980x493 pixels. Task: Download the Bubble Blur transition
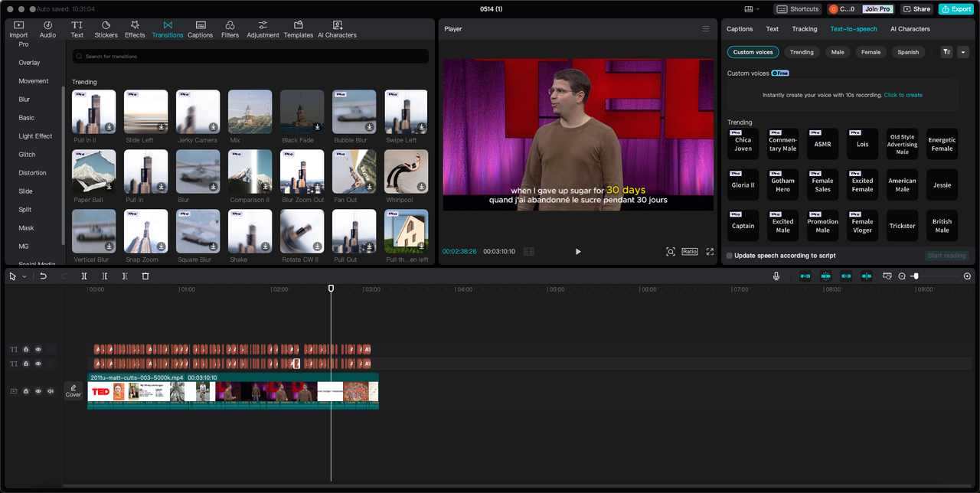point(369,127)
